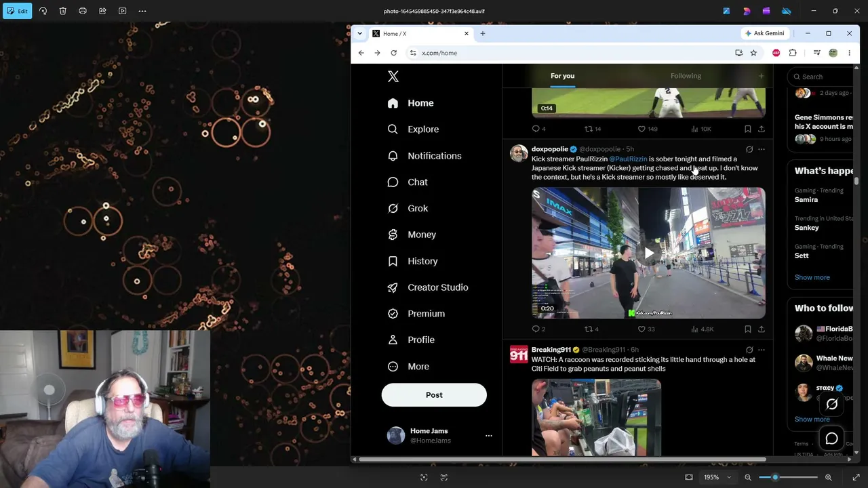Click the Photos zoom slider
Image resolution: width=868 pixels, height=488 pixels.
pyautogui.click(x=788, y=477)
